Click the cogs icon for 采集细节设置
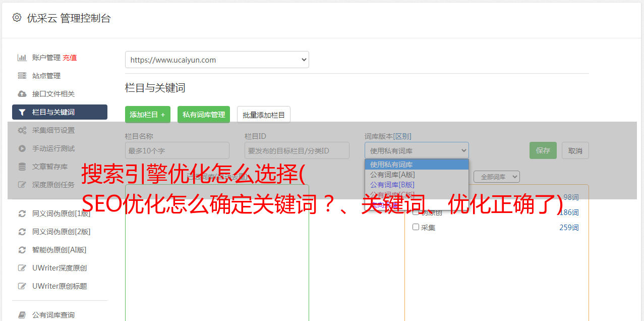The height and width of the screenshot is (321, 644). pyautogui.click(x=22, y=130)
